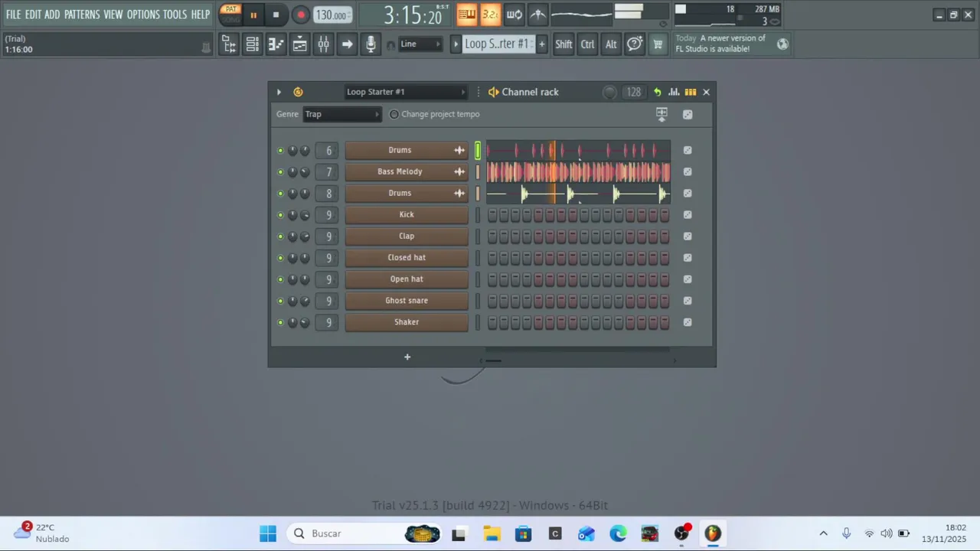Click the bar graph icon in Channel rack

pos(674,92)
